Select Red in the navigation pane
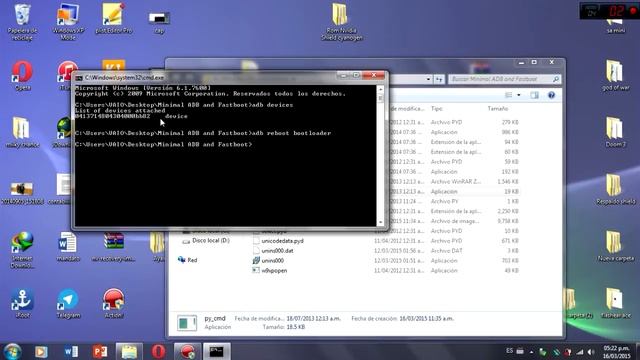 point(188,260)
